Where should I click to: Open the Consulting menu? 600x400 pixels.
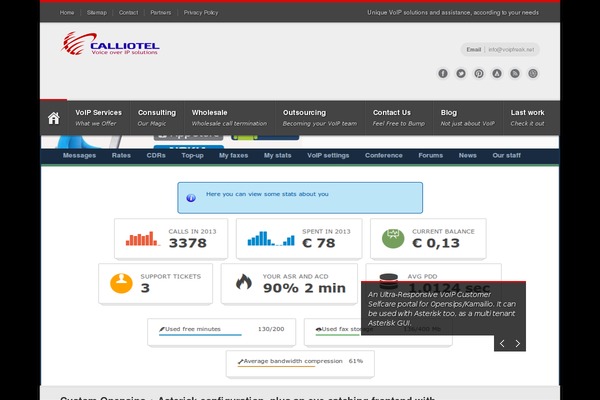(x=157, y=118)
